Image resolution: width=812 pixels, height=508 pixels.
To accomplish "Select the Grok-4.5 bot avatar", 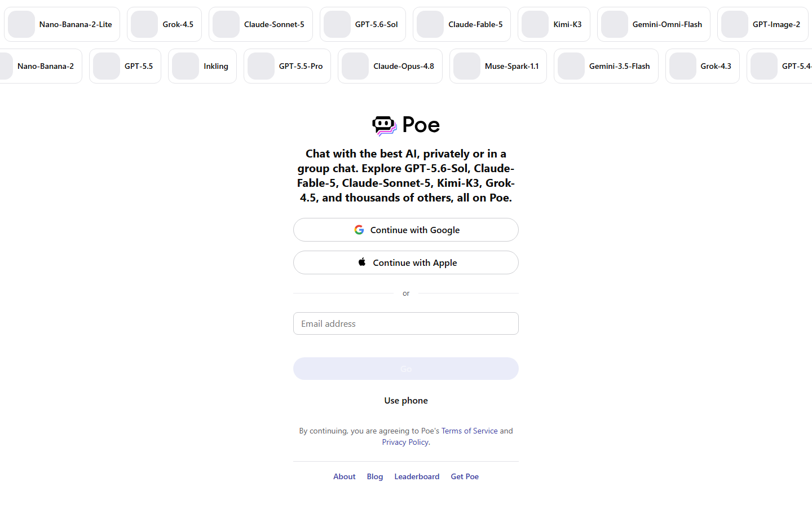I will pyautogui.click(x=144, y=24).
